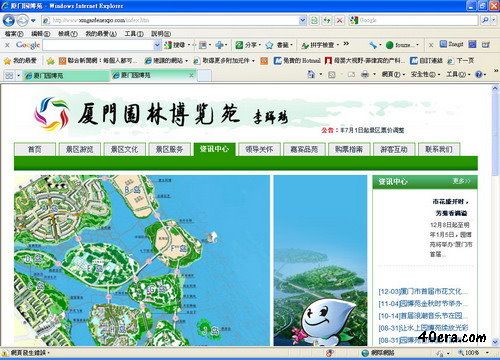500x360 pixels.
Task: Switch to the first 厦门园博苑 tab
Action: pos(65,76)
